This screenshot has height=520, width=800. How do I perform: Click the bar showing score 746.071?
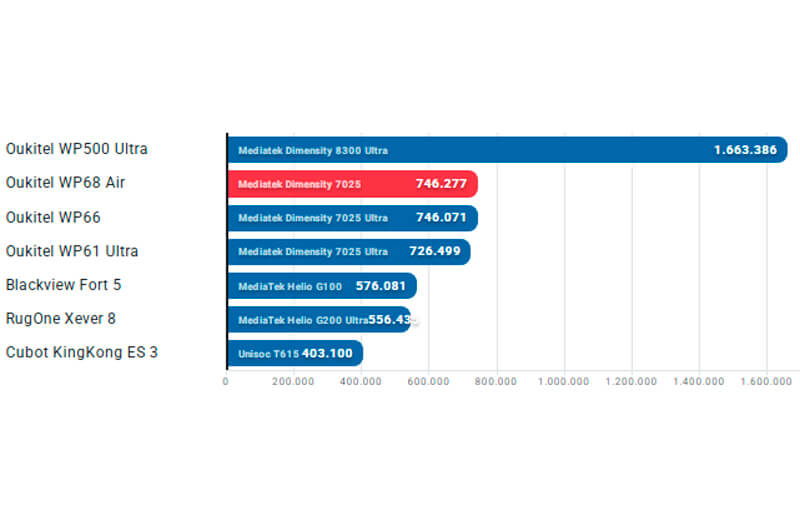point(353,218)
